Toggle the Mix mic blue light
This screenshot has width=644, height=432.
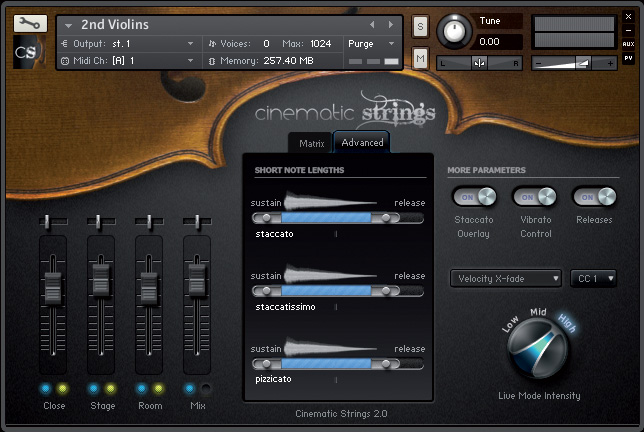tap(189, 388)
